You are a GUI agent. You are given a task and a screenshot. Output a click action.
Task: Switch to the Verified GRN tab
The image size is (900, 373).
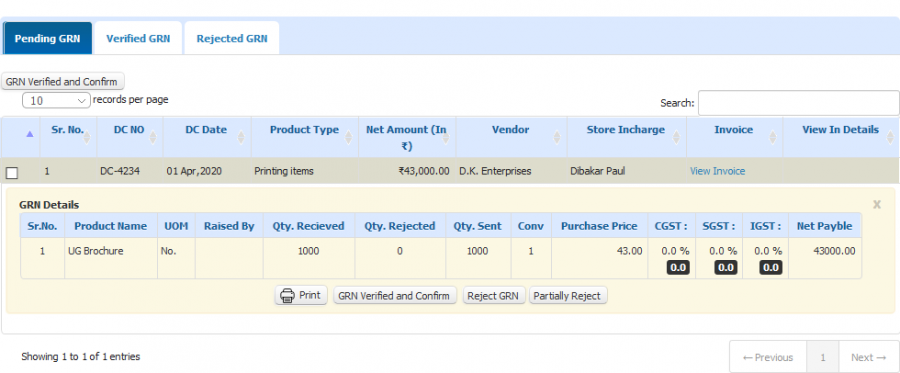(x=138, y=38)
